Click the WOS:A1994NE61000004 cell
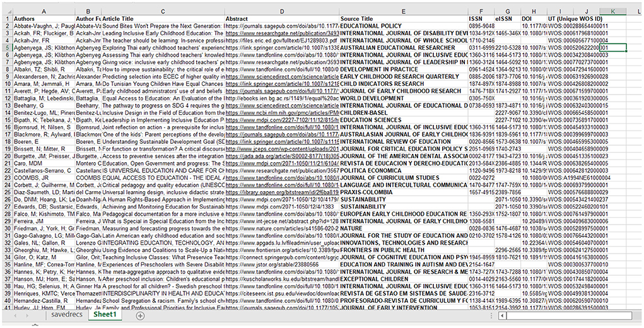The width and height of the screenshot is (644, 328). [x=579, y=178]
